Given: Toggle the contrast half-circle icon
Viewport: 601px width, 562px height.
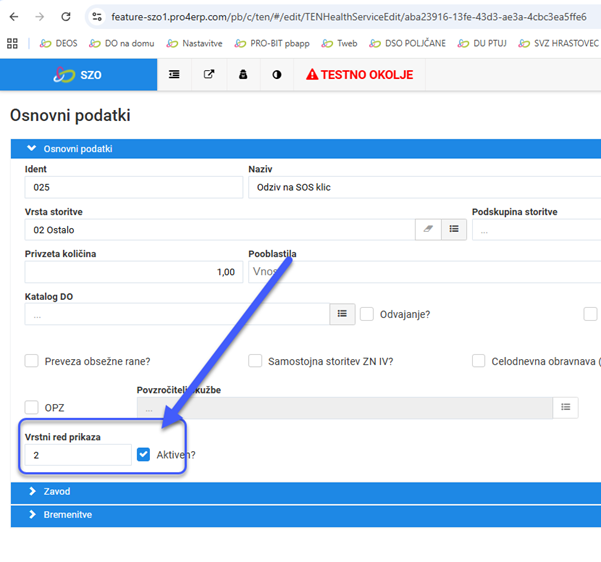Looking at the screenshot, I should (x=277, y=74).
